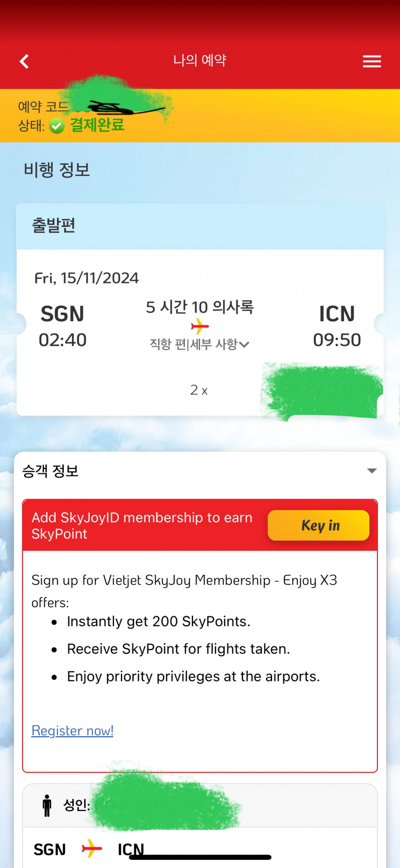Image resolution: width=400 pixels, height=868 pixels.
Task: Tap the Add SkyJoyID membership red banner
Action: coord(142,526)
